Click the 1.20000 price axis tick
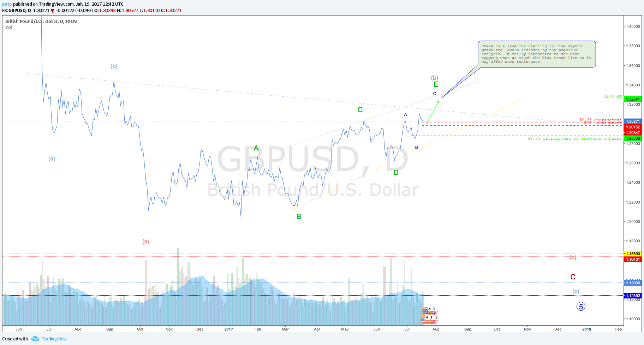This screenshot has height=345, width=644. (x=633, y=222)
